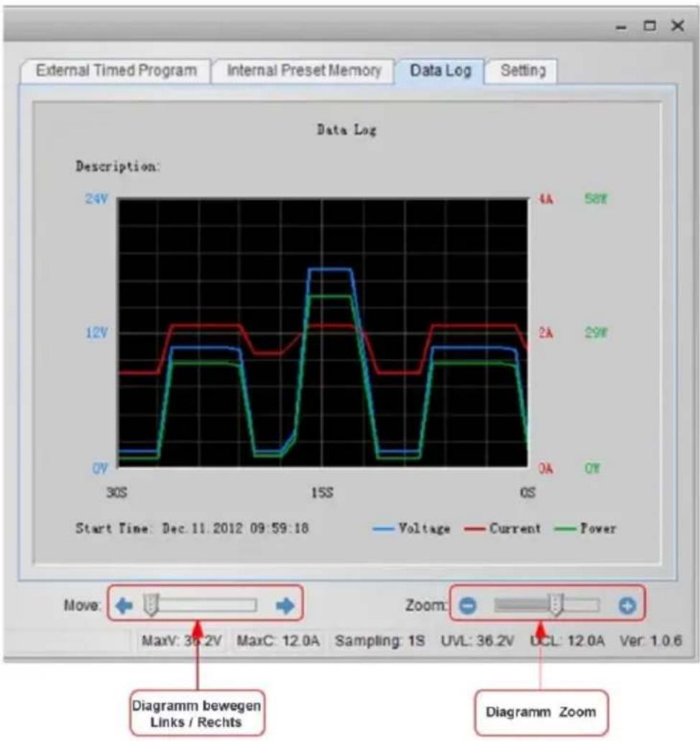
Task: Click the 30S time axis label
Action: pyautogui.click(x=116, y=493)
